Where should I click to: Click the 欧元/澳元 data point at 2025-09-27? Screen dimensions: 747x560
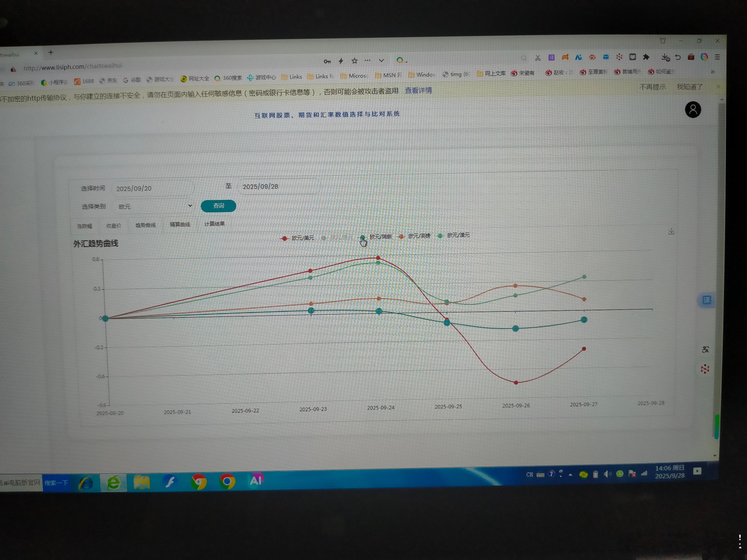tap(584, 277)
